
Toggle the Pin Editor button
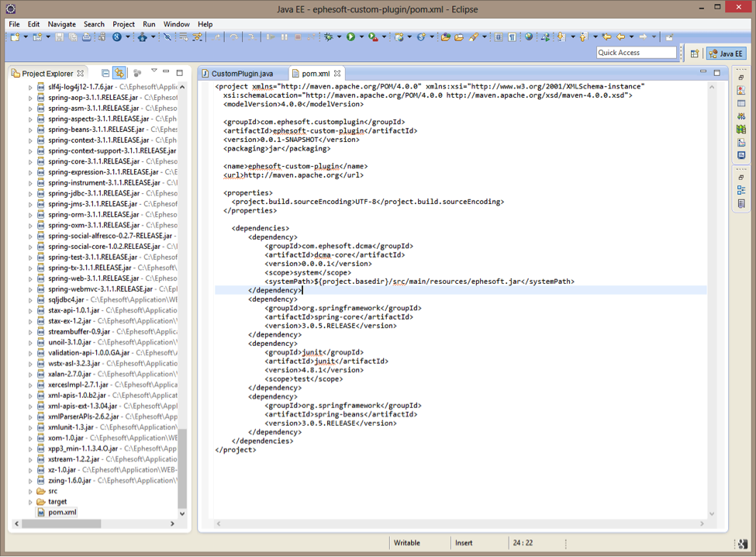[669, 37]
